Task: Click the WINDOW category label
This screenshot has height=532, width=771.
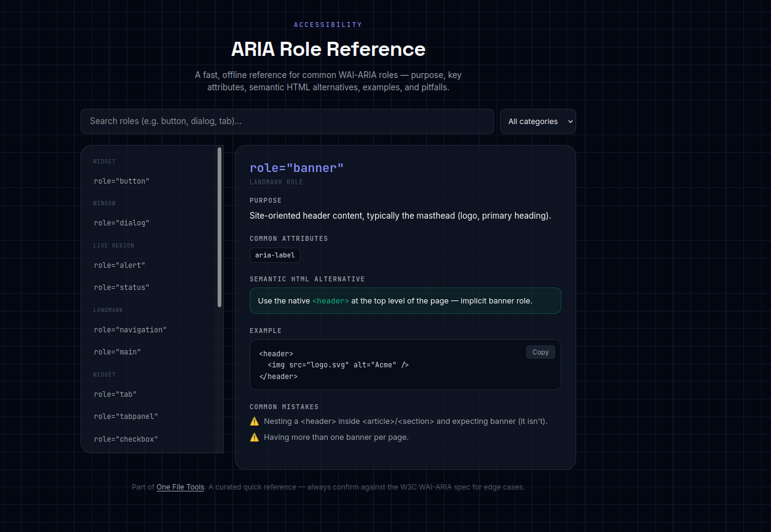Action: coord(105,203)
